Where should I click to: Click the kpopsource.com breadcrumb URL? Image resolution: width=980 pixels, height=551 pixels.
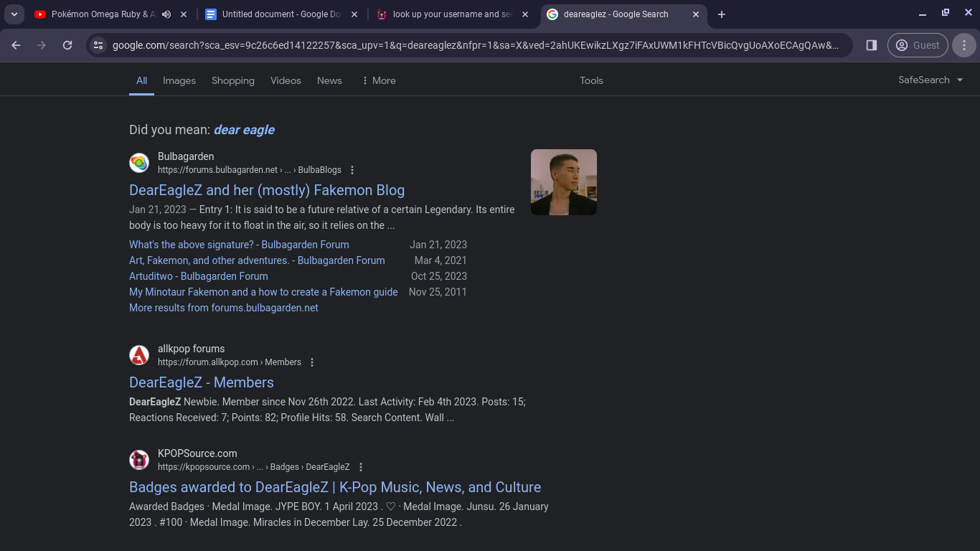(254, 467)
